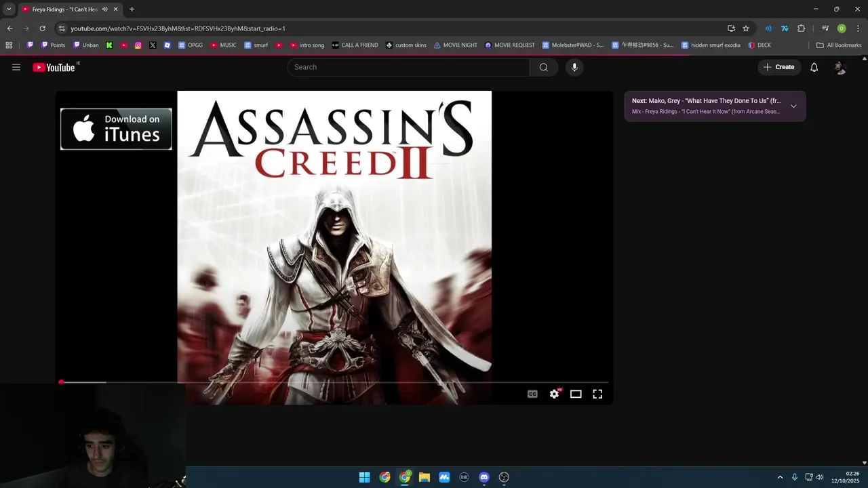
Task: Open video settings gear
Action: click(x=555, y=394)
